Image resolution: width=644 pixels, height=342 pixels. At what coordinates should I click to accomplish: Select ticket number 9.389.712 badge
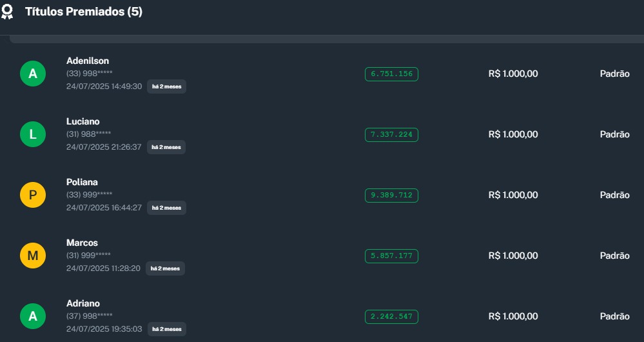tap(391, 196)
